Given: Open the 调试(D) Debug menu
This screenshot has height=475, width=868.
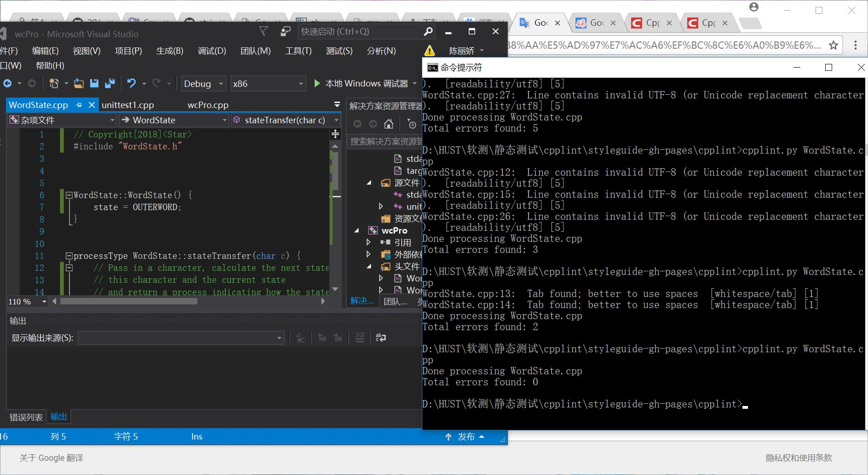Looking at the screenshot, I should coord(212,51).
